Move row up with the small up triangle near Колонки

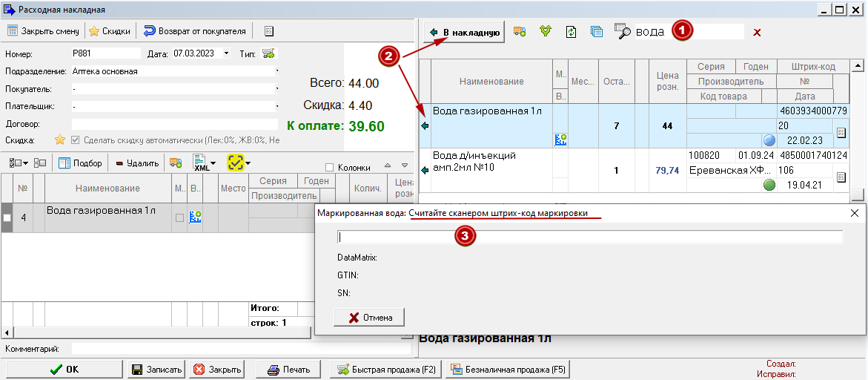[388, 166]
